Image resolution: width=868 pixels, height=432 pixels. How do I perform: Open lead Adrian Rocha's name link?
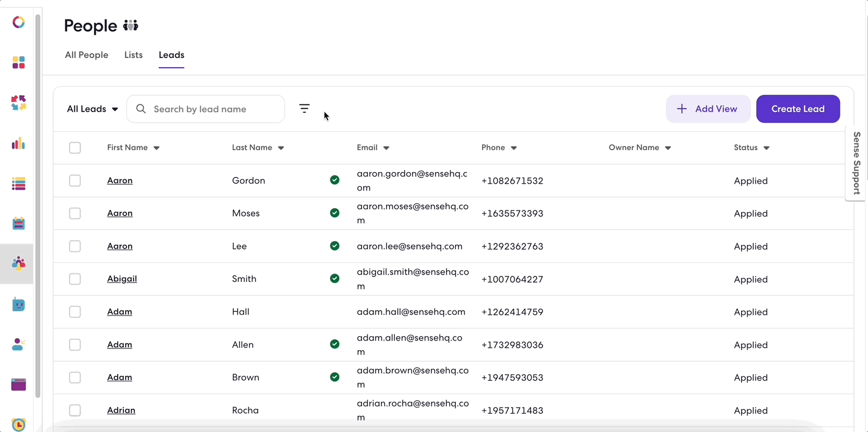[121, 410]
